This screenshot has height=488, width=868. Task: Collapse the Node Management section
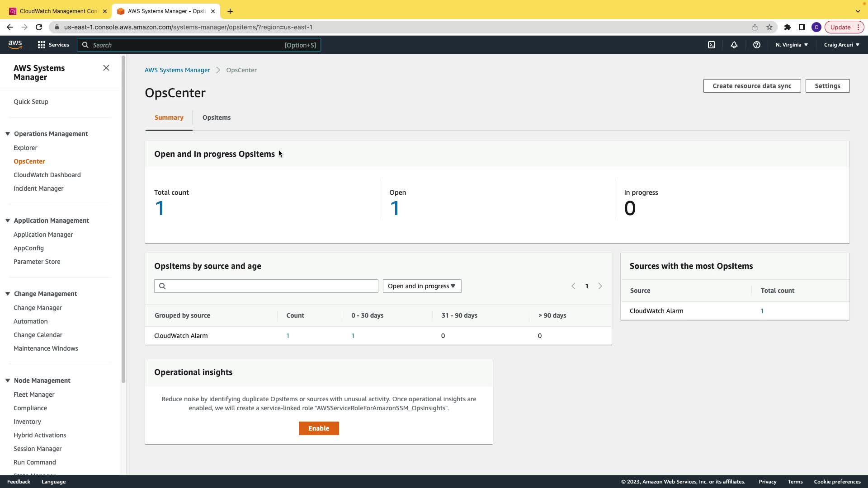pyautogui.click(x=8, y=380)
